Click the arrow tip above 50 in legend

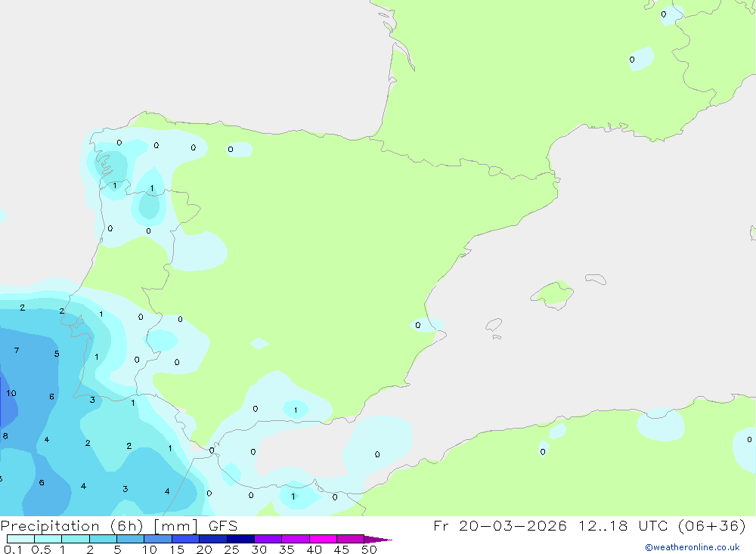coord(377,540)
